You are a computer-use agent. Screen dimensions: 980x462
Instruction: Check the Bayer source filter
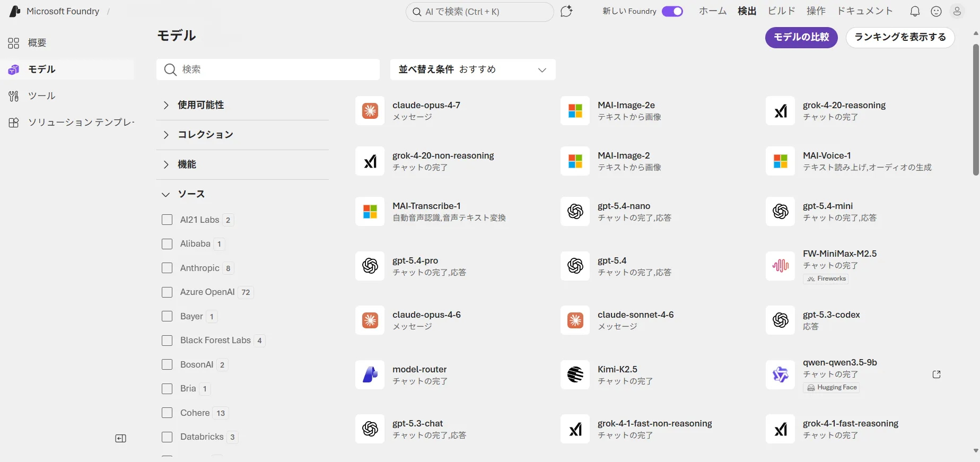(167, 316)
